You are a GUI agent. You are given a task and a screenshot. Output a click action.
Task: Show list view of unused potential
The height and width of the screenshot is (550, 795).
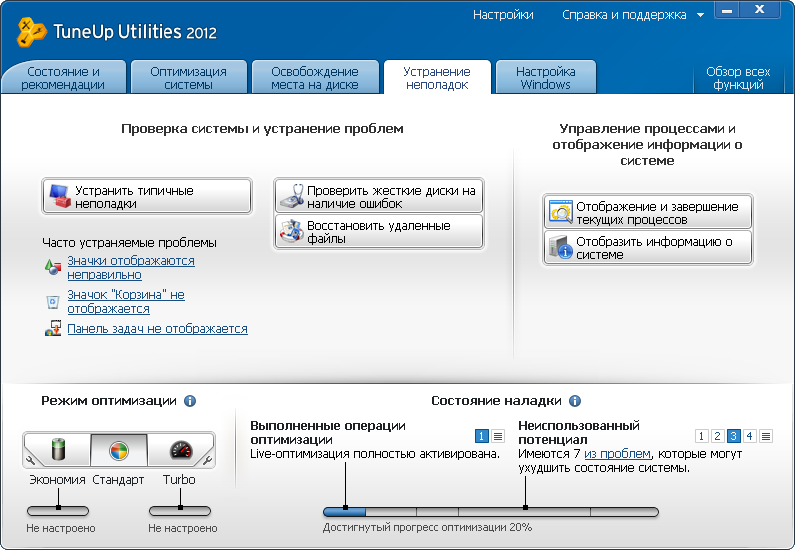pos(766,435)
